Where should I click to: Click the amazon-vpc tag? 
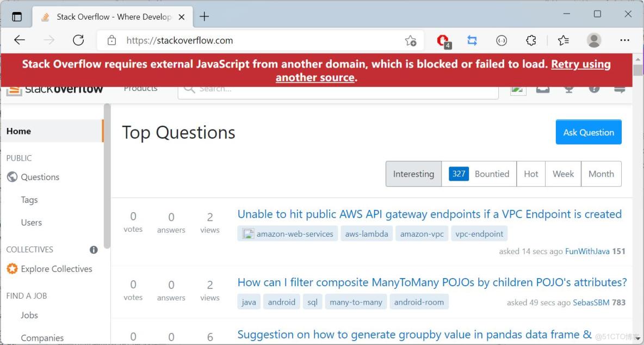coord(422,234)
